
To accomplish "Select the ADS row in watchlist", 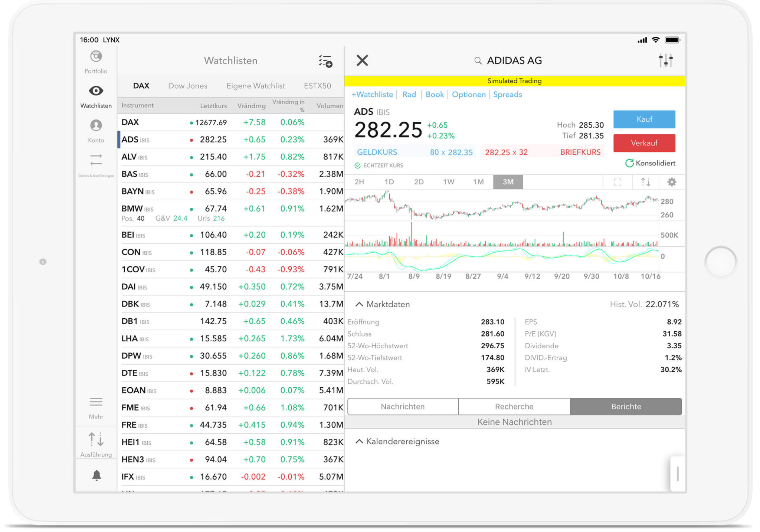I will pyautogui.click(x=231, y=139).
